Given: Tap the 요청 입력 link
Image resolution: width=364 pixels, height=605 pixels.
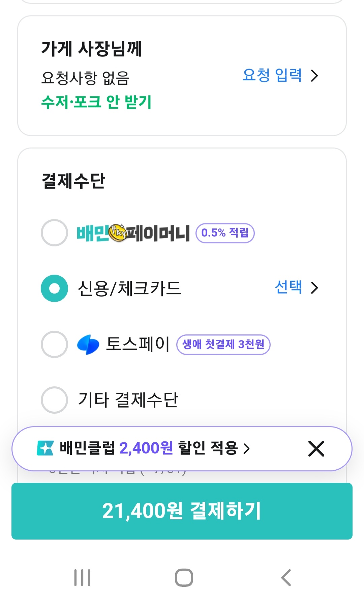Looking at the screenshot, I should tap(272, 75).
